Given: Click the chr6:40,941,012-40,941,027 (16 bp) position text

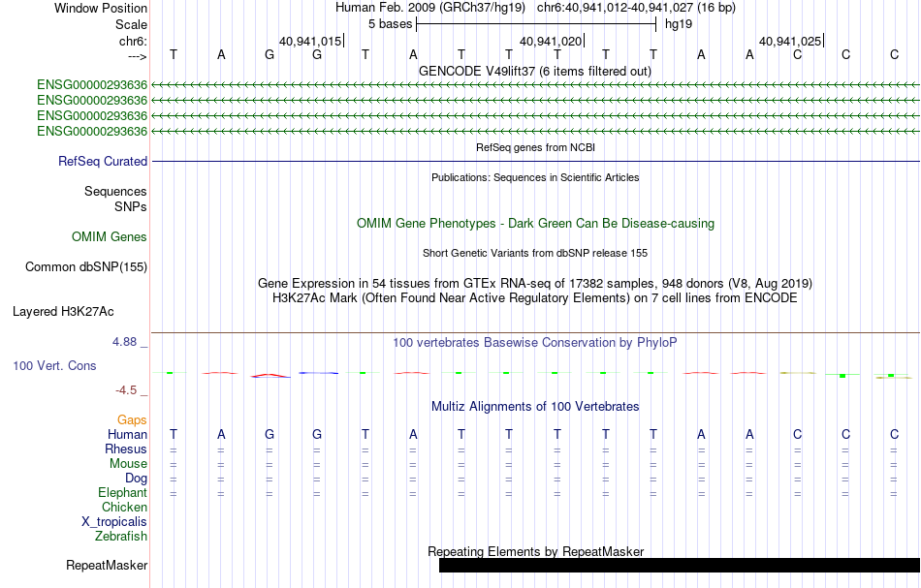Looking at the screenshot, I should (636, 8).
